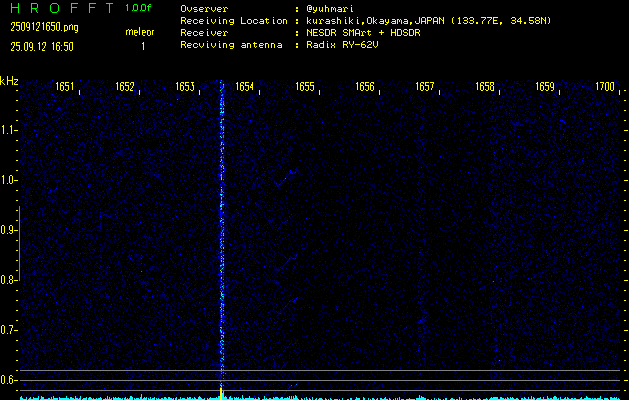The width and height of the screenshot is (629, 400).
Task: Click the 0.7 kHz frequency label
Action: 8,330
